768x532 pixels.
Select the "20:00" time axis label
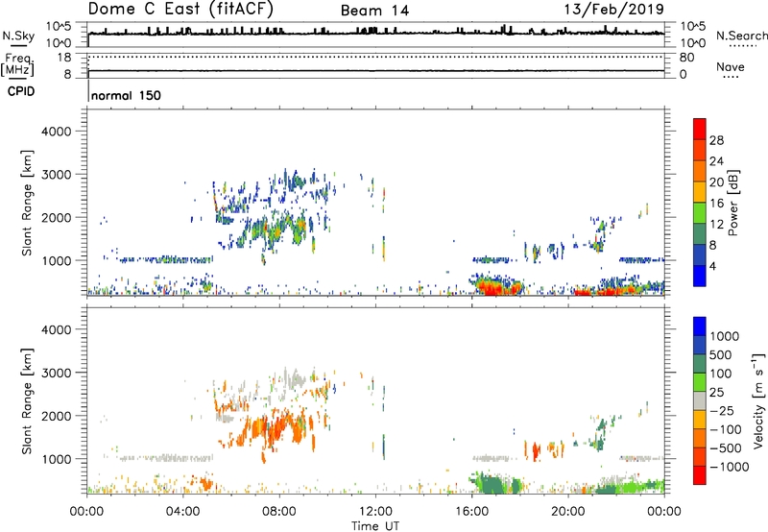[x=568, y=512]
